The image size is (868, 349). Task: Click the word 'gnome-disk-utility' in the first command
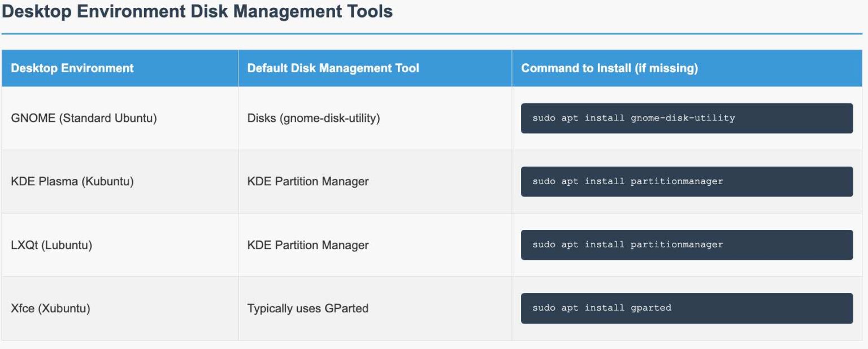pos(683,118)
